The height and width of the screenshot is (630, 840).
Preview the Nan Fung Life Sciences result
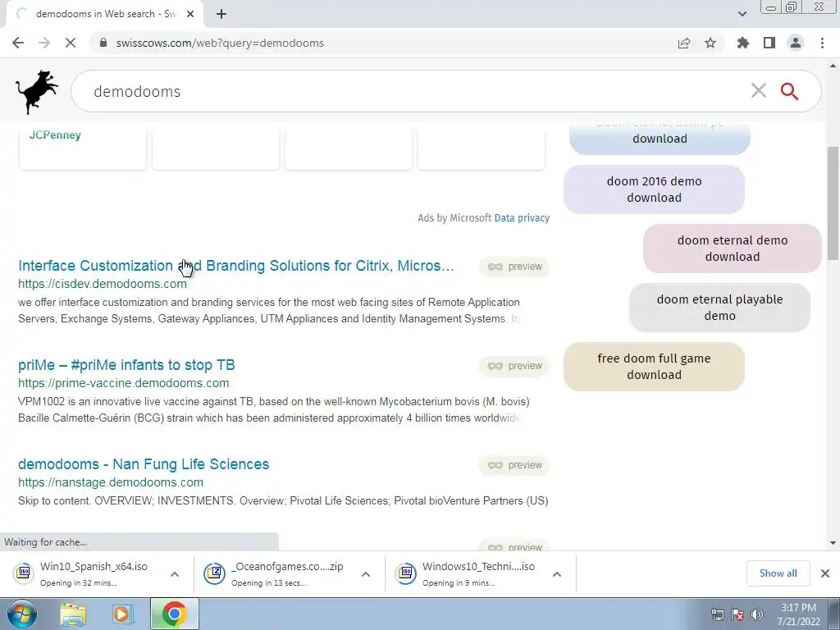point(514,465)
